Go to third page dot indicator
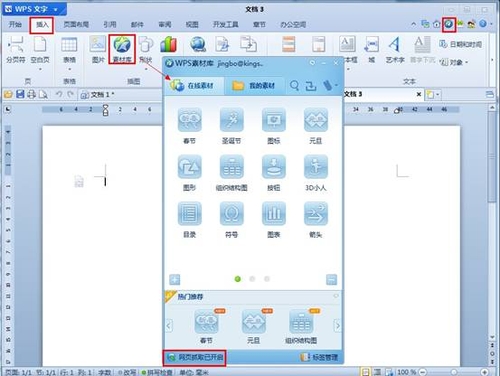This screenshot has height=376, width=500. point(267,279)
